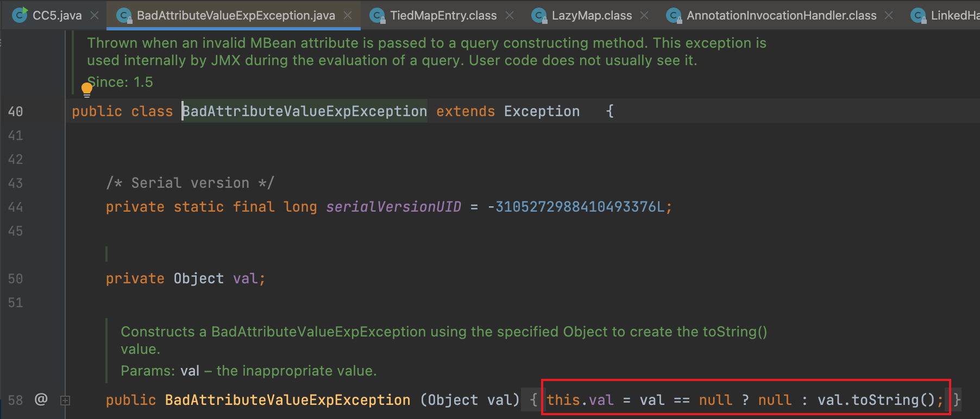980x419 pixels.
Task: Close the CC5.java tab
Action: click(95, 15)
